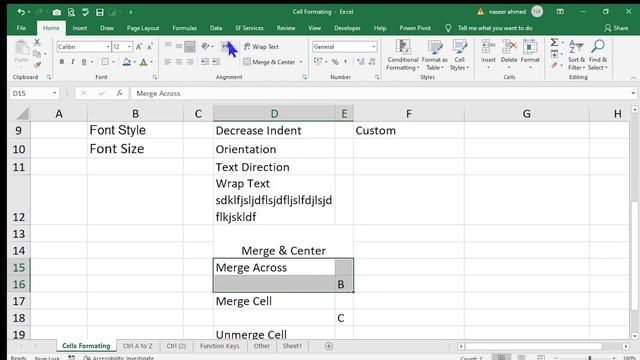Toggle Bold formatting
The width and height of the screenshot is (640, 360).
(62, 62)
